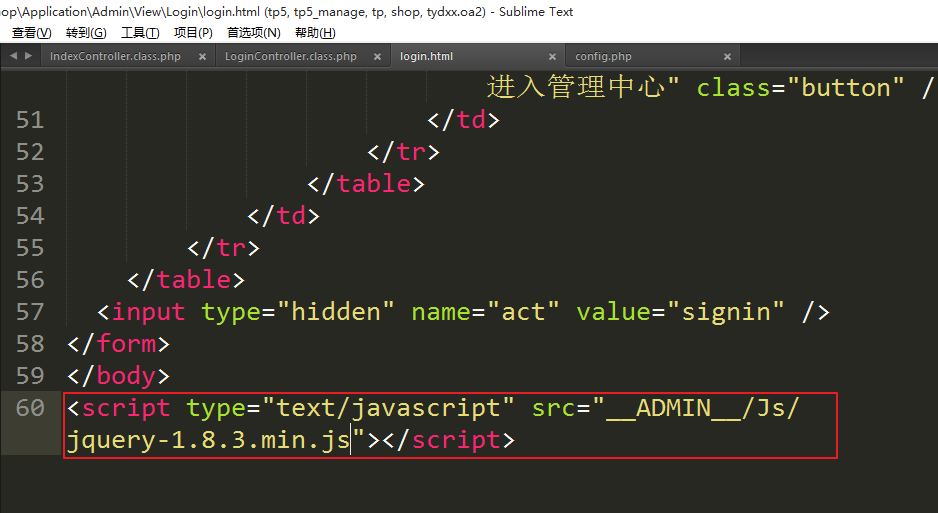
Task: Open the 帮助(H) menu
Action: tap(315, 33)
